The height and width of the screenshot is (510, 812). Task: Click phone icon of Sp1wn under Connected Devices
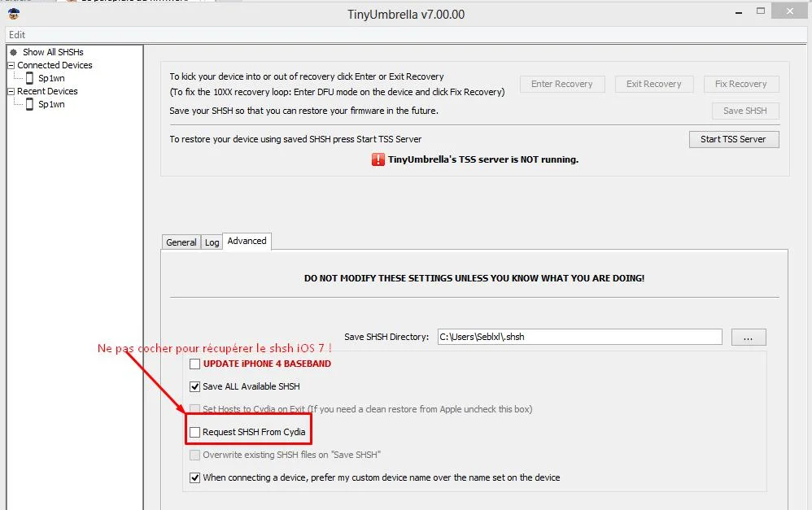coord(29,78)
